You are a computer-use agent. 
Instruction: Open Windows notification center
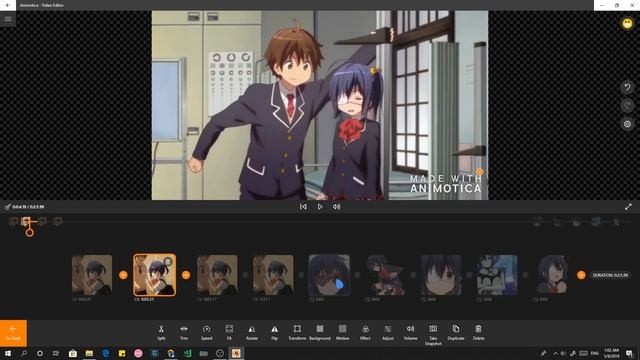(629, 353)
